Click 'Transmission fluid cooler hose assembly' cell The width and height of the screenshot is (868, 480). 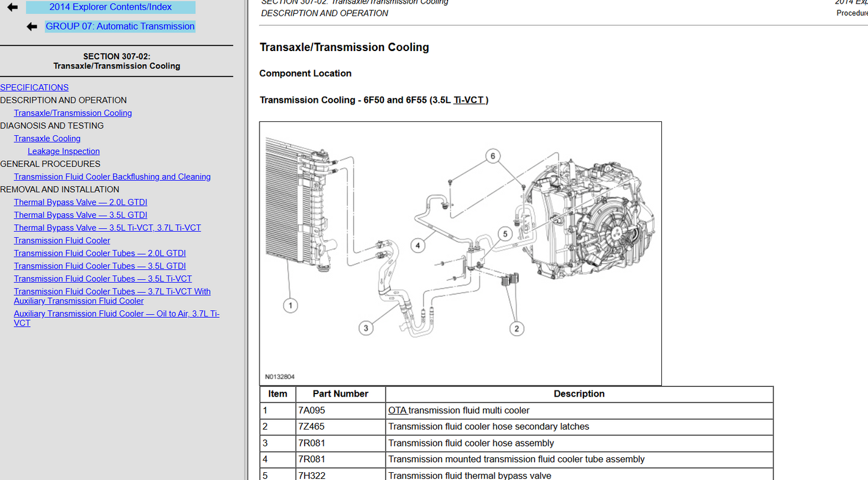[x=579, y=443]
